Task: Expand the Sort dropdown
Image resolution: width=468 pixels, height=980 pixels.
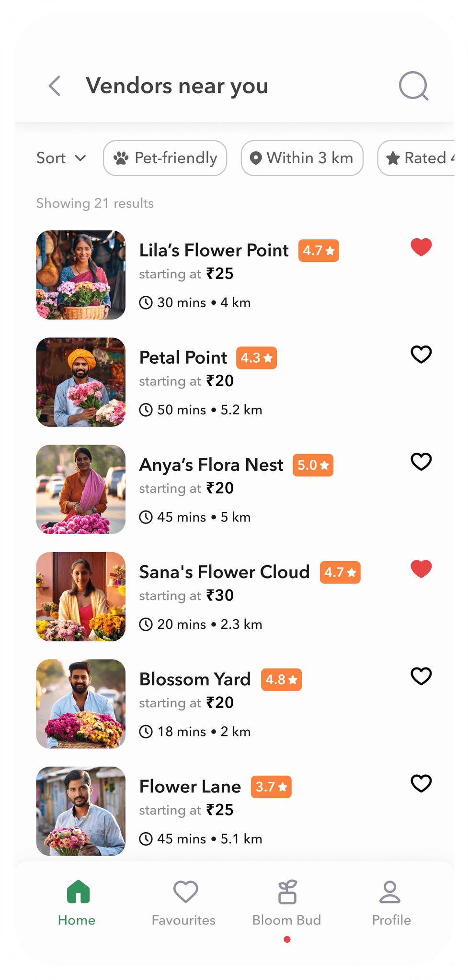Action: [61, 158]
